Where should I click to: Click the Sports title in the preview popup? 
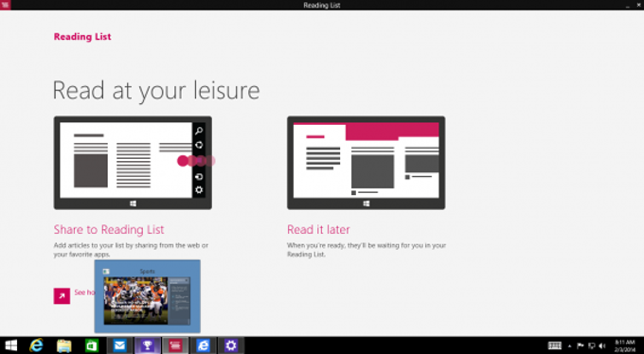(148, 271)
